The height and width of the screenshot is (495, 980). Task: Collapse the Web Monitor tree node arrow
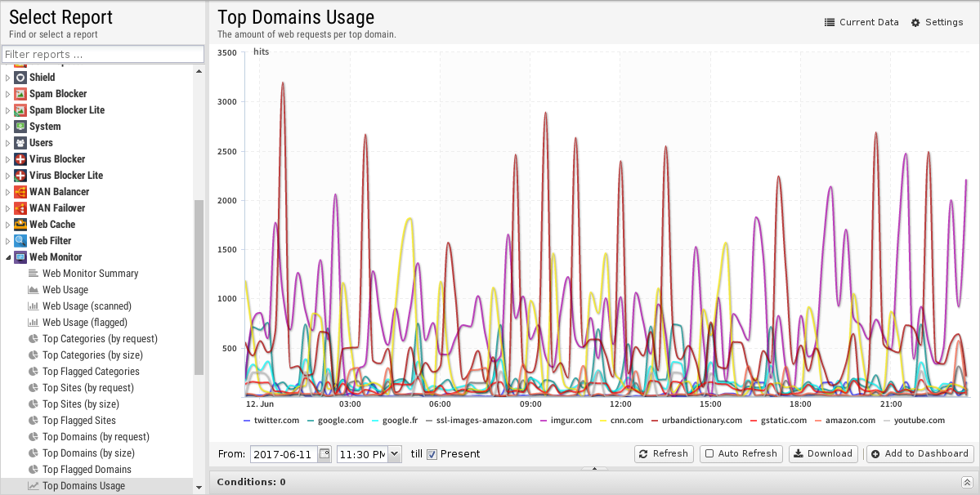point(7,257)
